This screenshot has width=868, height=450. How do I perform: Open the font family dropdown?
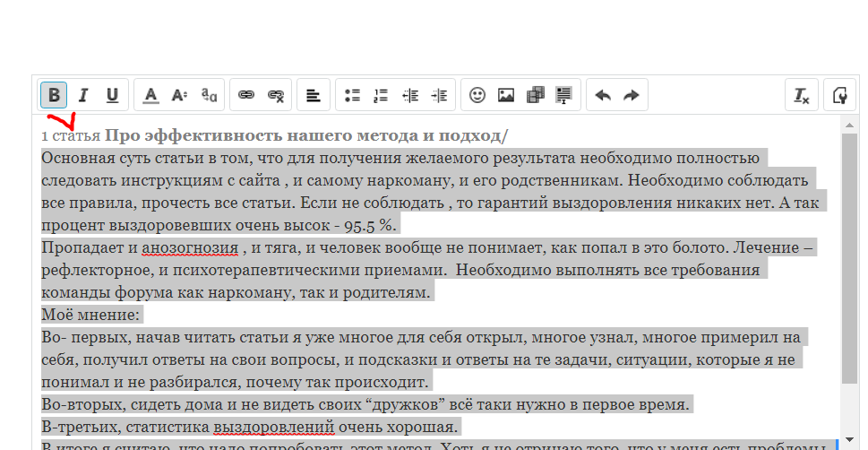coord(209,95)
